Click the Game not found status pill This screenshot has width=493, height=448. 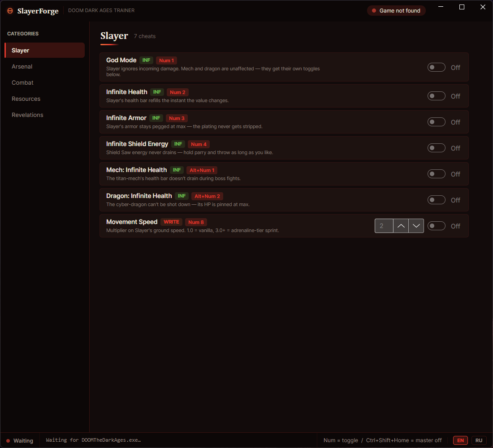396,11
